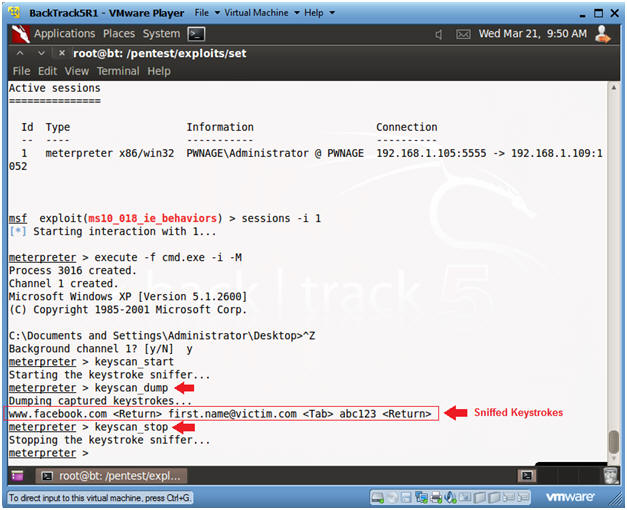The image size is (627, 510).
Task: Click the '192.168.1.105:5555' connection address
Action: (x=431, y=153)
